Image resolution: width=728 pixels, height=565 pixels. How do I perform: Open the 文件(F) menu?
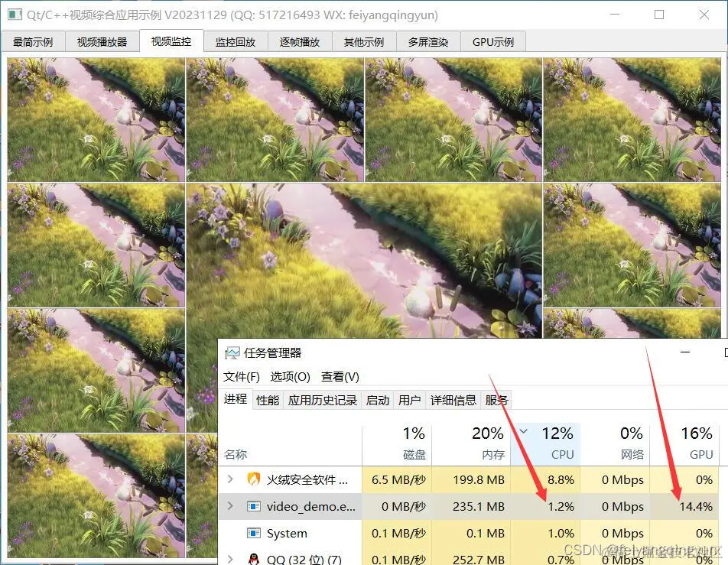[x=242, y=376]
